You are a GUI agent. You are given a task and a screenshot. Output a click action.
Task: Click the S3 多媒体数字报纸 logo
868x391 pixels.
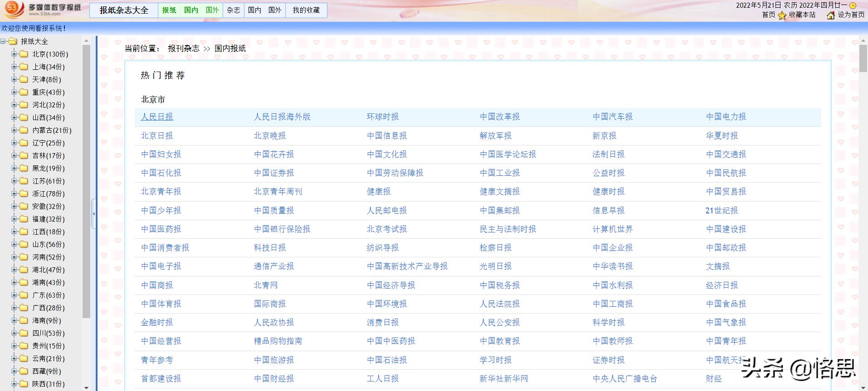(x=43, y=9)
